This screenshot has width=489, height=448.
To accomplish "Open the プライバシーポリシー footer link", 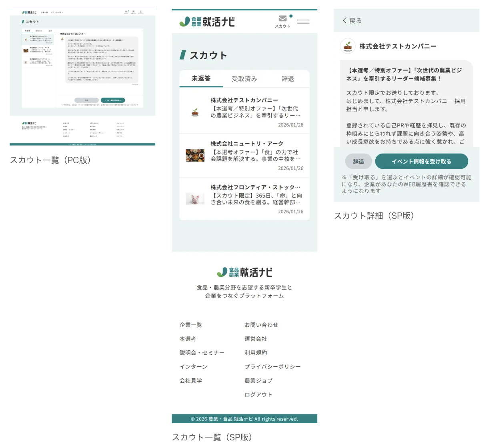I will pos(273,366).
